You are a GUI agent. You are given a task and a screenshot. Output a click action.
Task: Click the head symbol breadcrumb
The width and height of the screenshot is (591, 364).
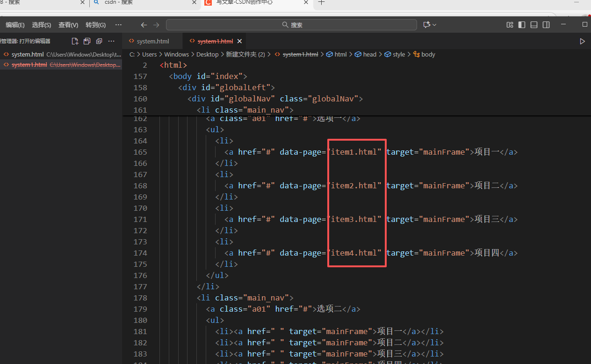click(x=369, y=54)
